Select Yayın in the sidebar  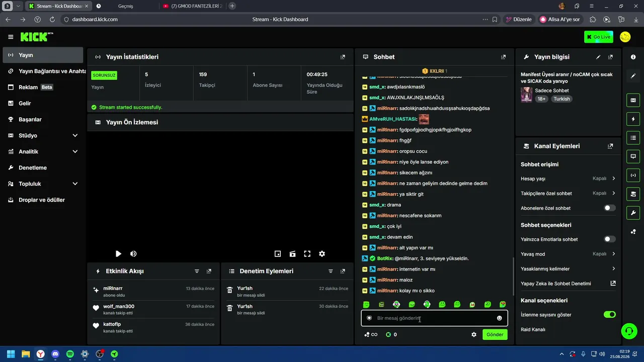pos(43,55)
